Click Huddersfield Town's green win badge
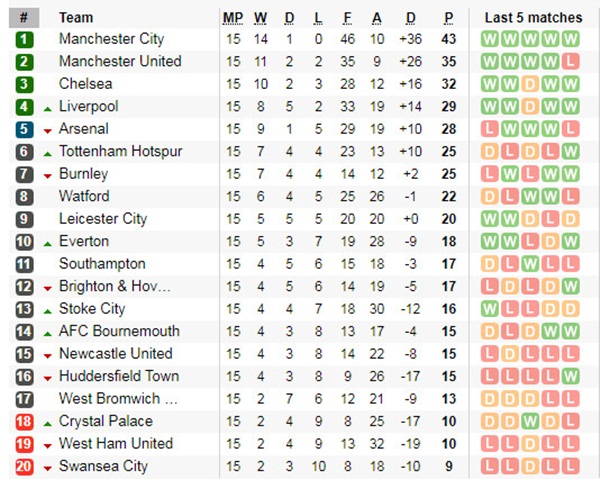 click(x=570, y=377)
